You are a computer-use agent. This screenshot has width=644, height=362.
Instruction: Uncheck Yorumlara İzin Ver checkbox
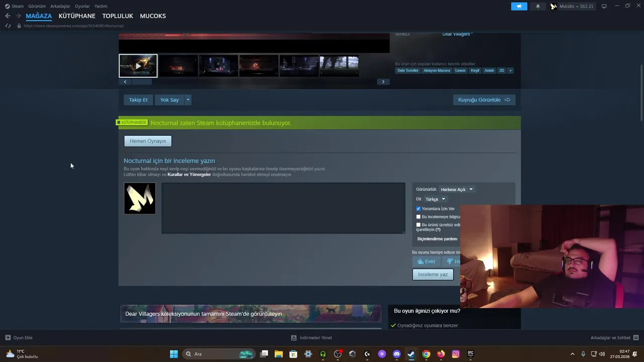pos(418,209)
